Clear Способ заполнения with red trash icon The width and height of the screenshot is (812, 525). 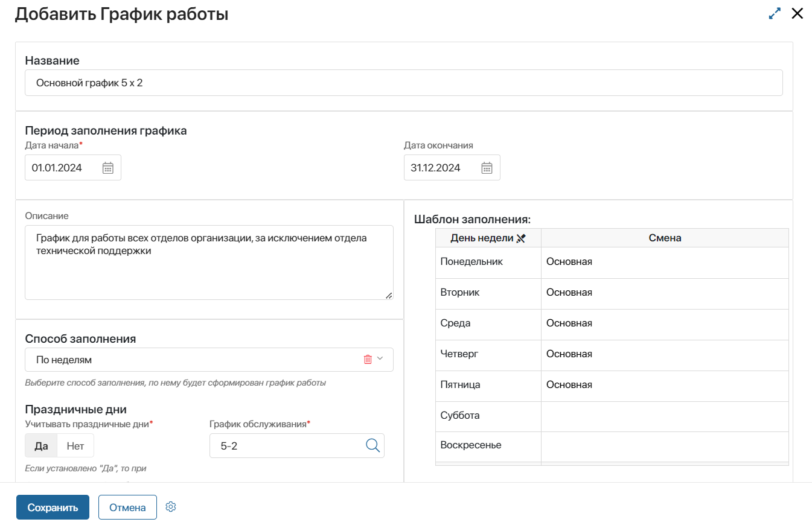point(368,360)
